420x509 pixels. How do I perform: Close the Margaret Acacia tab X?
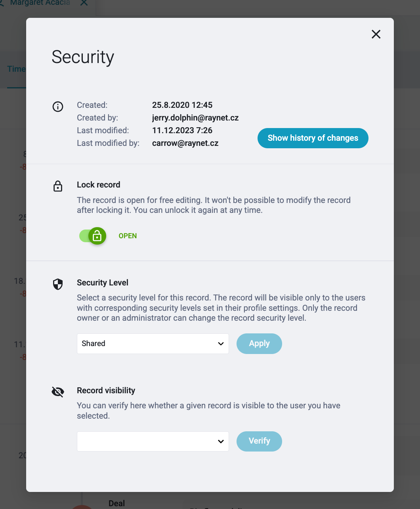84,3
